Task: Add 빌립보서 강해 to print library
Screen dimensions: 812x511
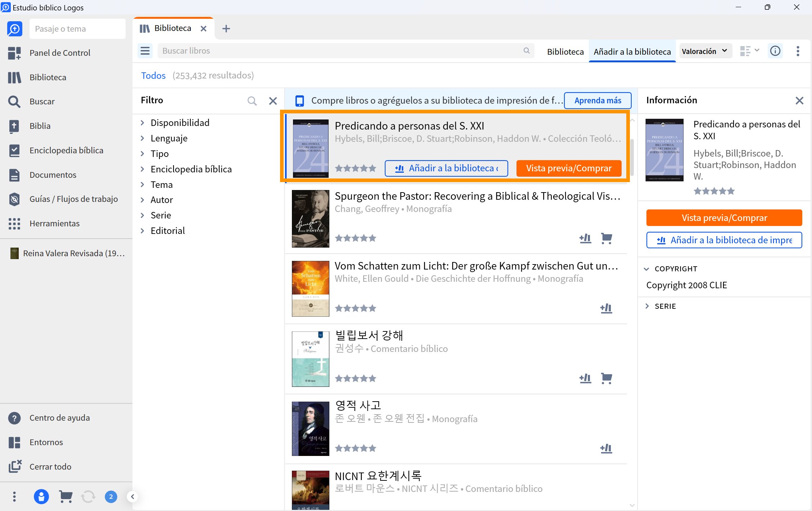Action: [x=585, y=378]
